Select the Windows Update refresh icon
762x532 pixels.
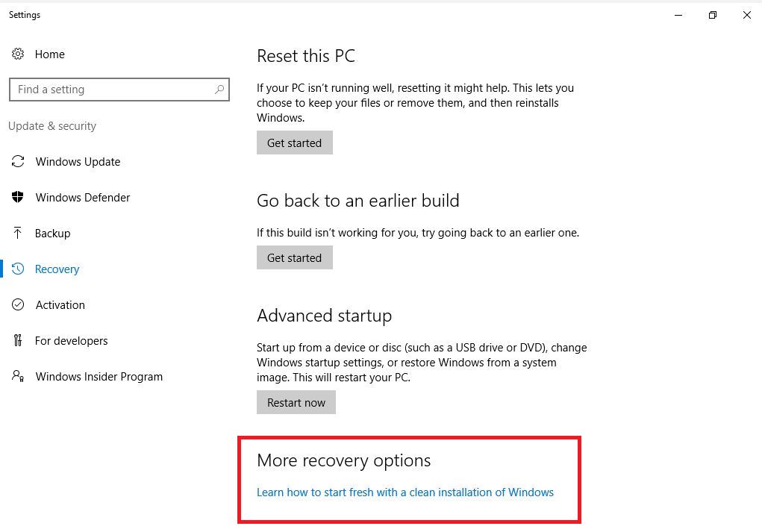coord(18,161)
